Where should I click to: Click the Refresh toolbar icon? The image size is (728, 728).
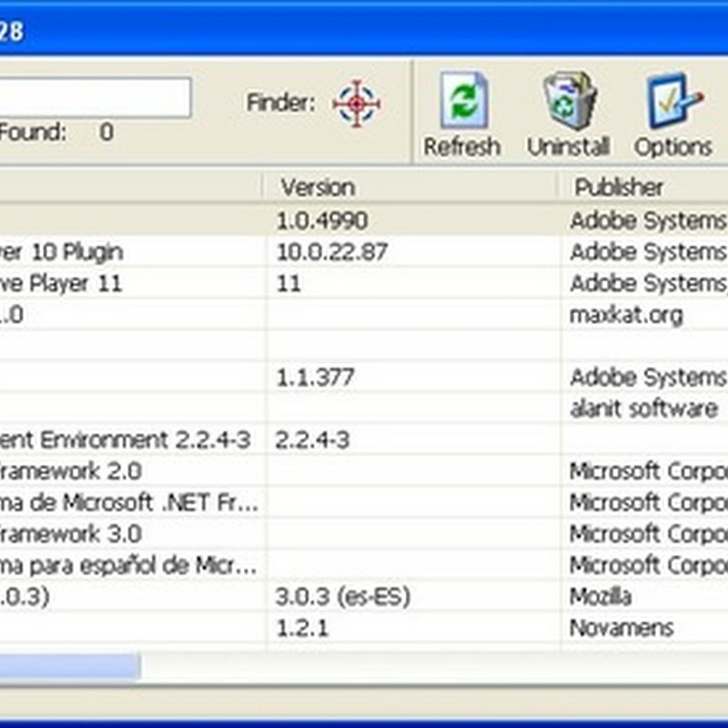pos(462,101)
